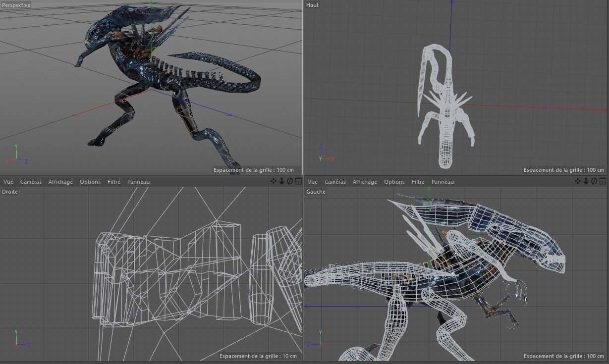This screenshot has width=609, height=364.
Task: Click the Gauche viewport label
Action: click(316, 192)
